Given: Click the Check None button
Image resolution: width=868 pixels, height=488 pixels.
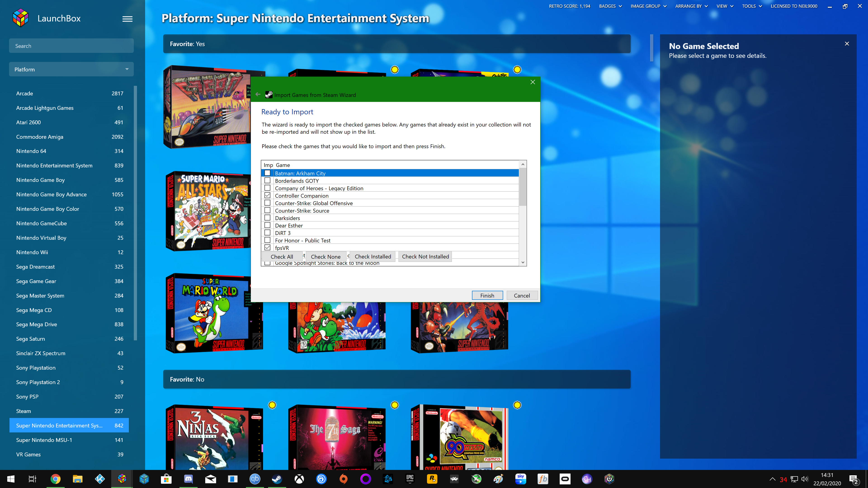Looking at the screenshot, I should click(325, 257).
